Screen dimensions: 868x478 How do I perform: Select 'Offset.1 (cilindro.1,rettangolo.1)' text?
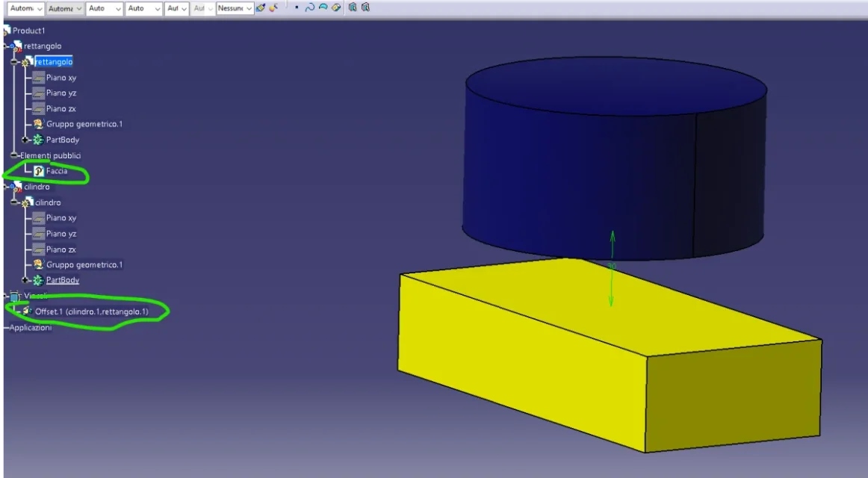click(x=92, y=311)
